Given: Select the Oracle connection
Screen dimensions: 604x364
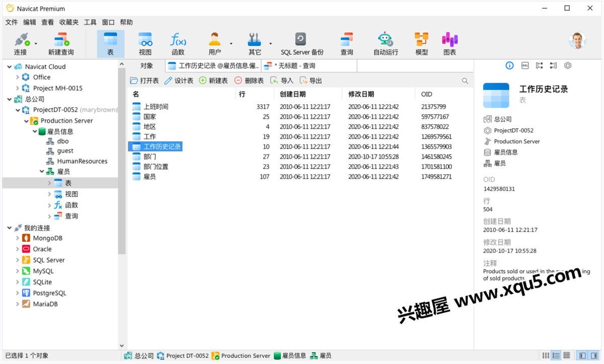Looking at the screenshot, I should [x=42, y=249].
